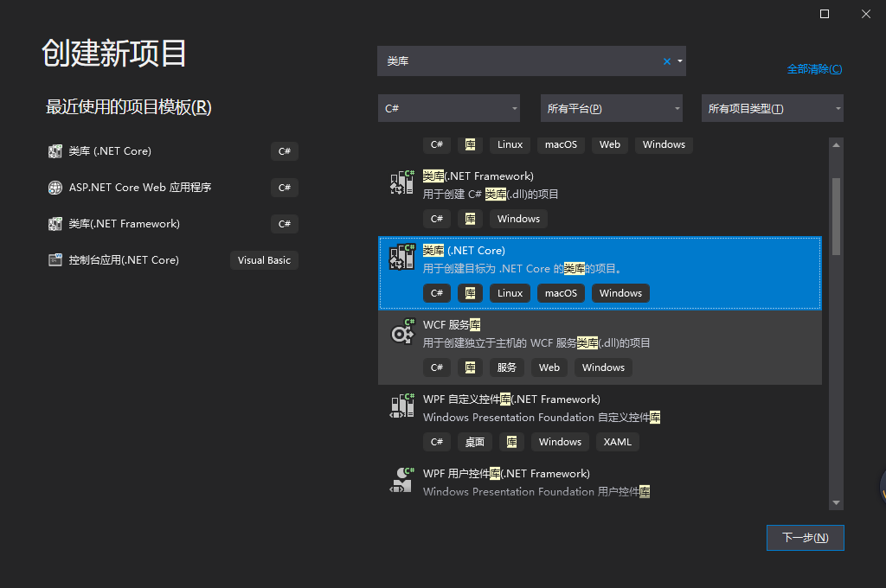Image resolution: width=886 pixels, height=588 pixels.
Task: Select the 类库(.NET Framework) template icon
Action: point(401,182)
